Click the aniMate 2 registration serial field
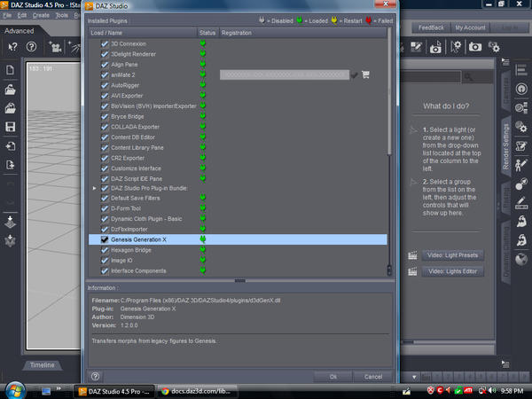Screen dimensions: 532x399 [285, 75]
